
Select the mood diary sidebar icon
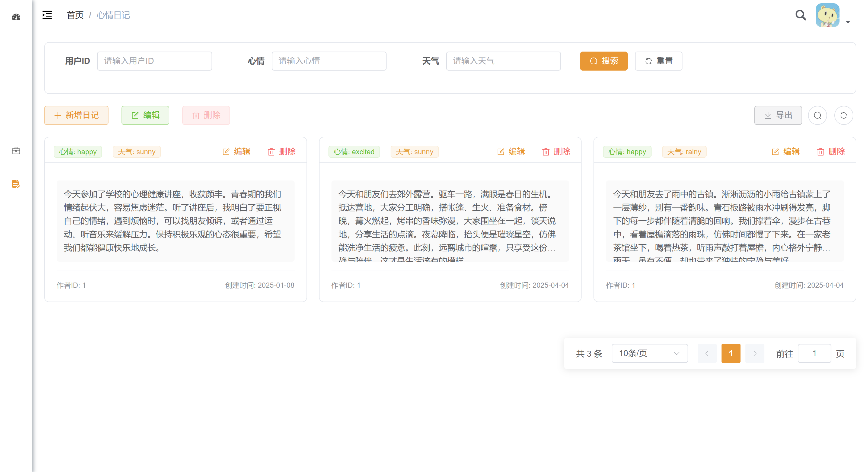(x=16, y=184)
